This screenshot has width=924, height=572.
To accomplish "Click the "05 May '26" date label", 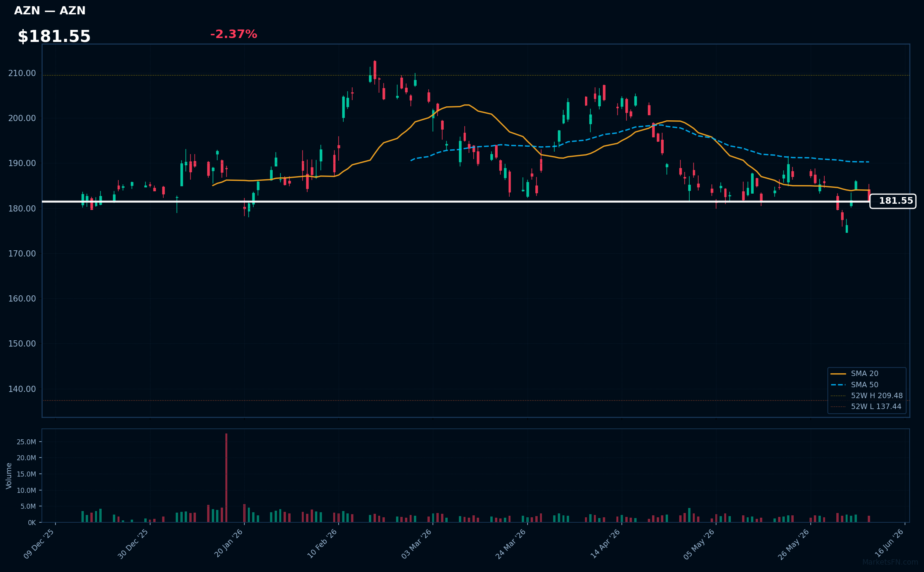I will pyautogui.click(x=699, y=544).
